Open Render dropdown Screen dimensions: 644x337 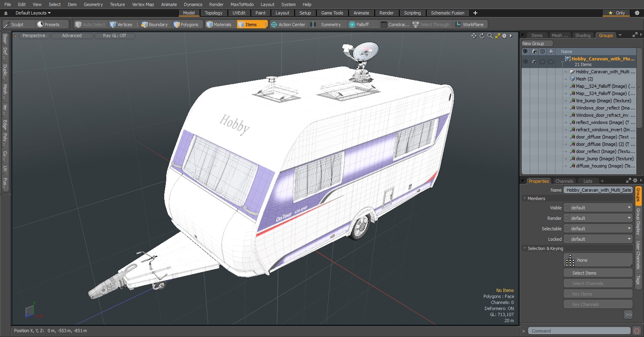598,218
